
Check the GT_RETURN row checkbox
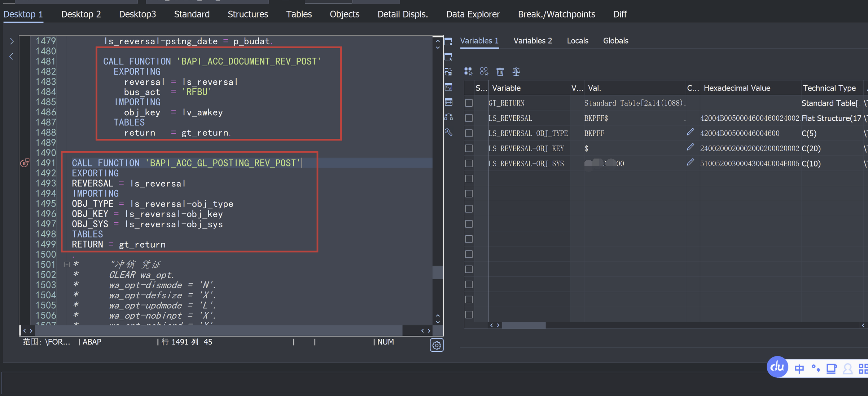pyautogui.click(x=469, y=103)
